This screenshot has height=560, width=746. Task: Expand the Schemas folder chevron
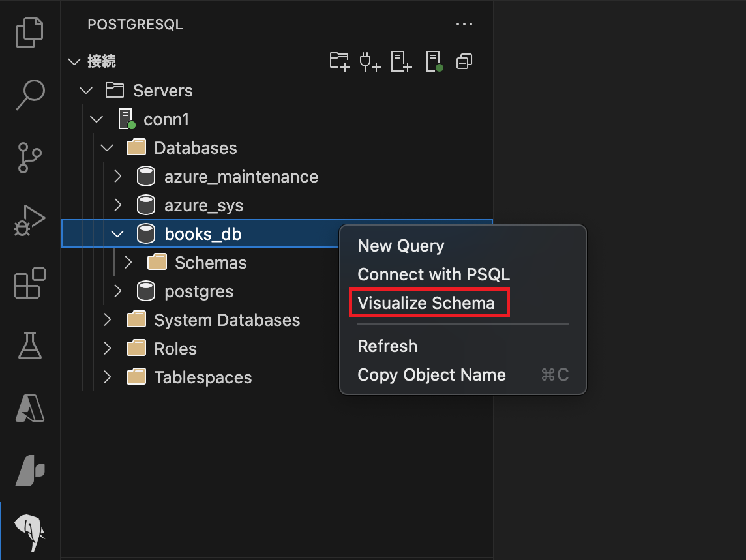coord(128,262)
